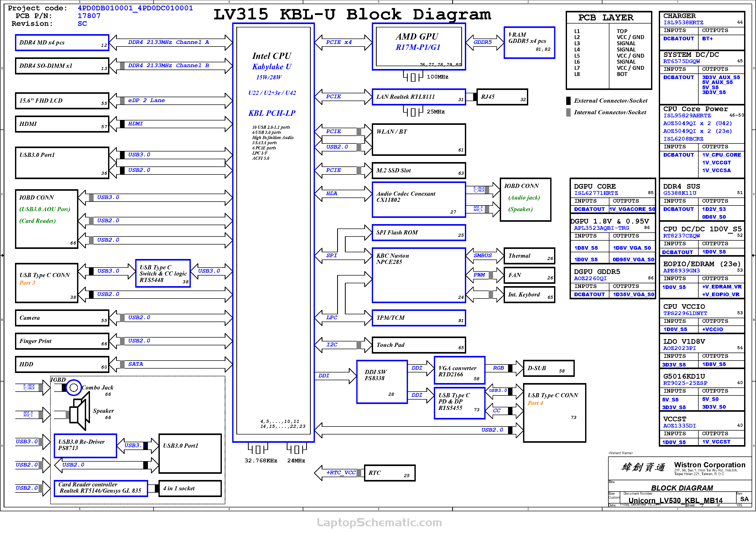Click the IOBD CONN Audio jack block
This screenshot has width=756, height=534.
526,200
